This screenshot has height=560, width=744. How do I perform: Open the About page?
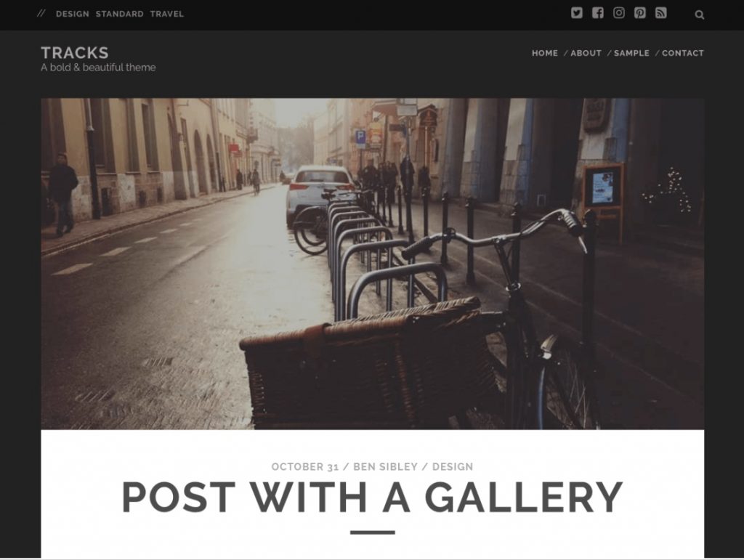click(586, 53)
